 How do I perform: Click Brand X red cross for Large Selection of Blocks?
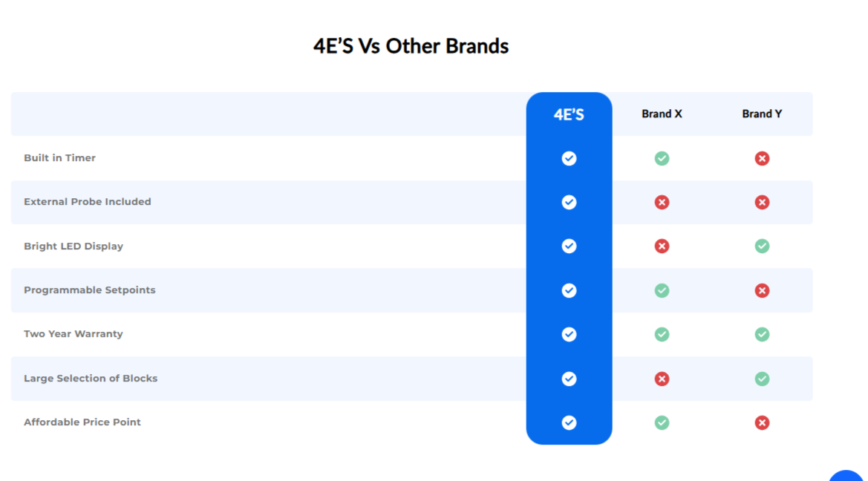[x=662, y=379]
